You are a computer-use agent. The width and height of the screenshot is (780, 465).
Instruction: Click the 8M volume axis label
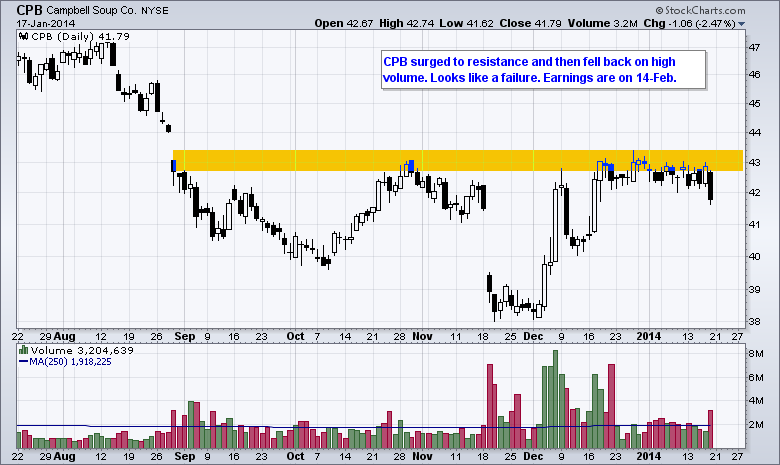pos(756,354)
